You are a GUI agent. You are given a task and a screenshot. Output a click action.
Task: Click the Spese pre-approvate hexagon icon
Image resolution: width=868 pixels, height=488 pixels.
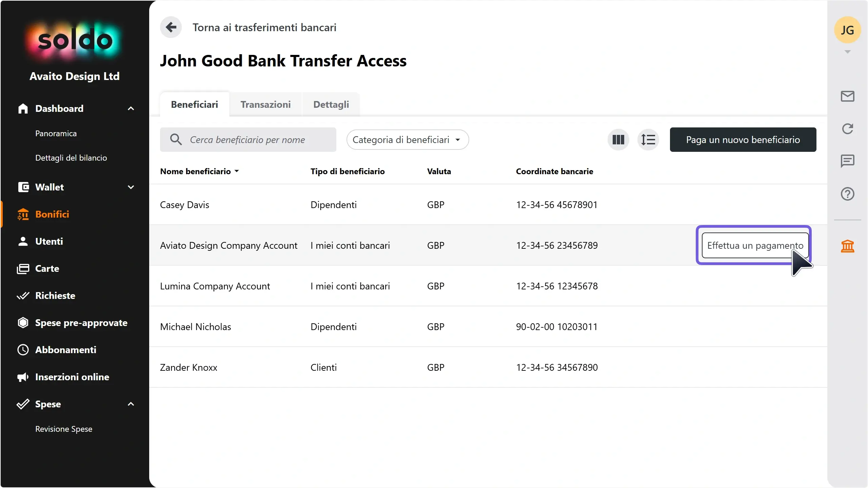pyautogui.click(x=23, y=323)
